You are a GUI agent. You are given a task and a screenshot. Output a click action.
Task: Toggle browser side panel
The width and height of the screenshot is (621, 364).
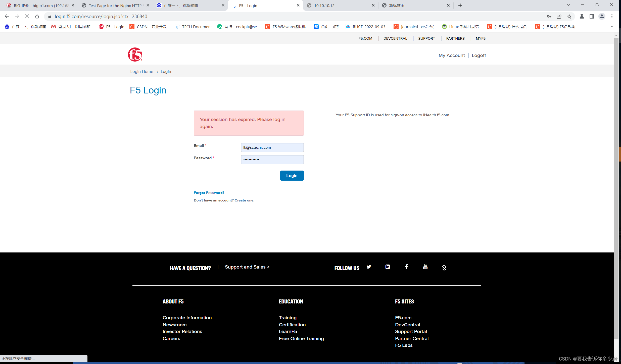(x=592, y=16)
